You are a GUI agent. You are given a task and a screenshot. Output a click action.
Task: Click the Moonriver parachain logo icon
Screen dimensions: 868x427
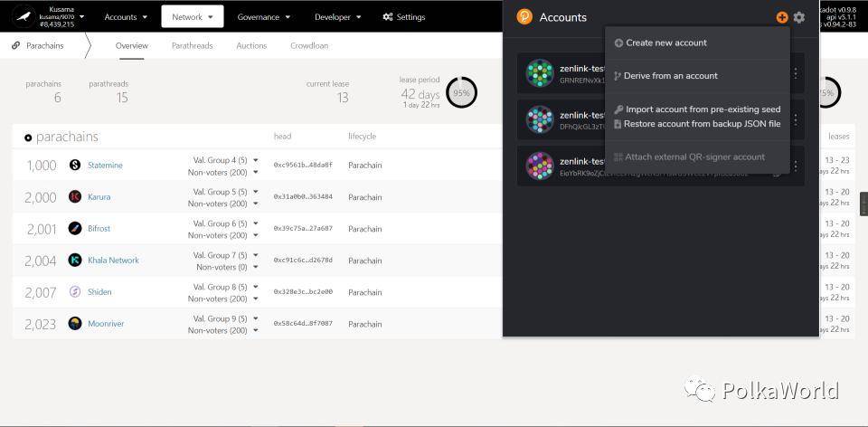(75, 324)
